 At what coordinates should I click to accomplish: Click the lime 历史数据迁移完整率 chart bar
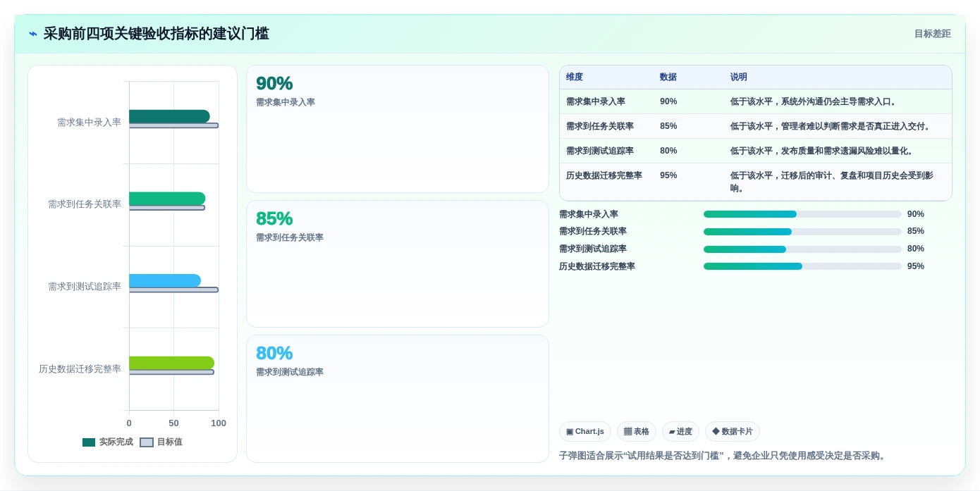point(171,363)
